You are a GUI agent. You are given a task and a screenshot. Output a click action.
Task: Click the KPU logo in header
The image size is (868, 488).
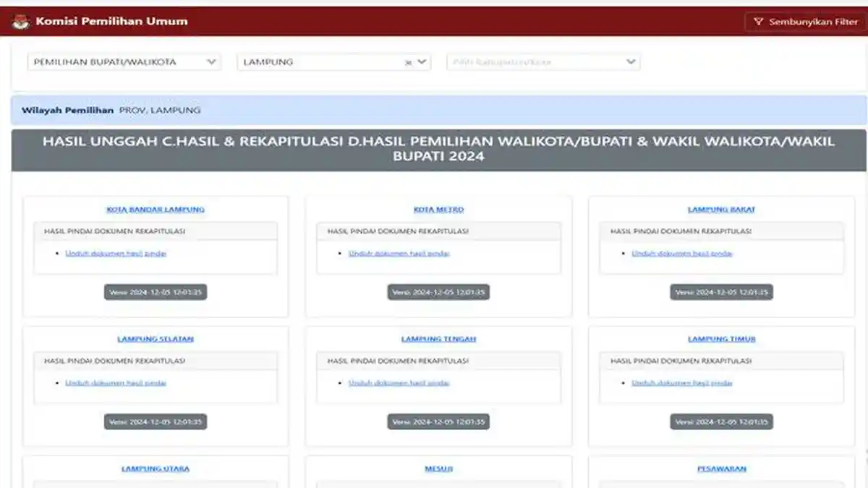pyautogui.click(x=21, y=22)
